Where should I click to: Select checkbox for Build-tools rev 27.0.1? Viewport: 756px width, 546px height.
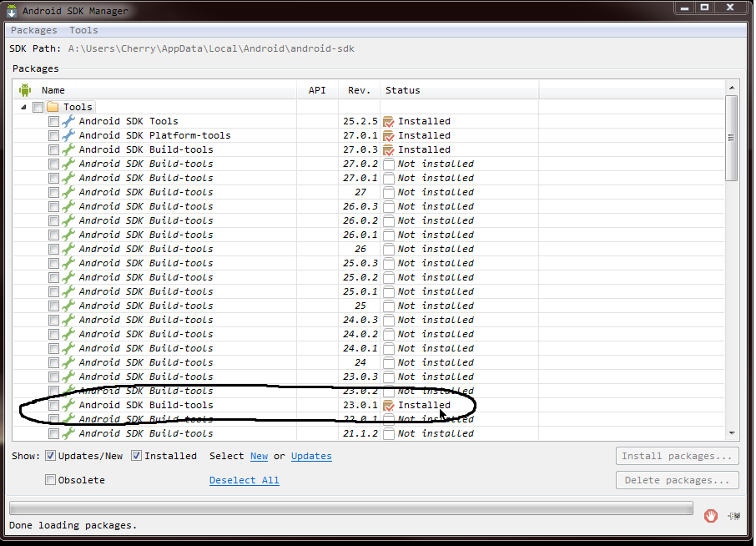[x=53, y=178]
